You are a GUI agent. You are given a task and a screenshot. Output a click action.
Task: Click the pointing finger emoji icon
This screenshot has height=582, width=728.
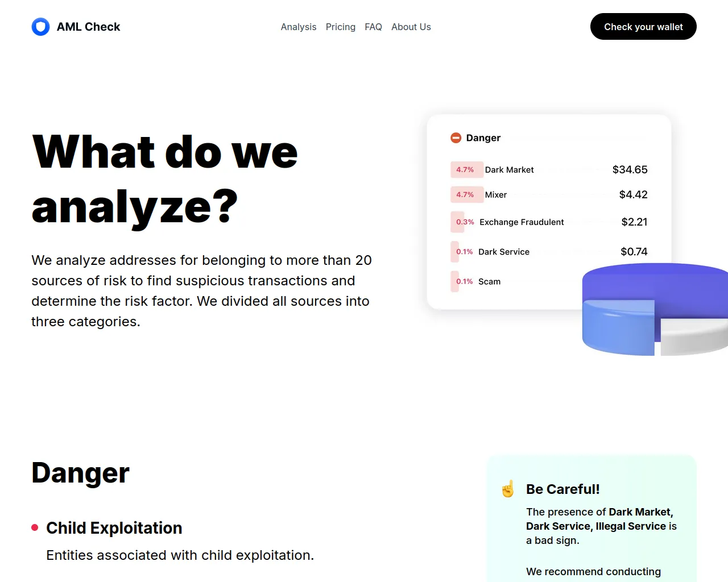[508, 489]
